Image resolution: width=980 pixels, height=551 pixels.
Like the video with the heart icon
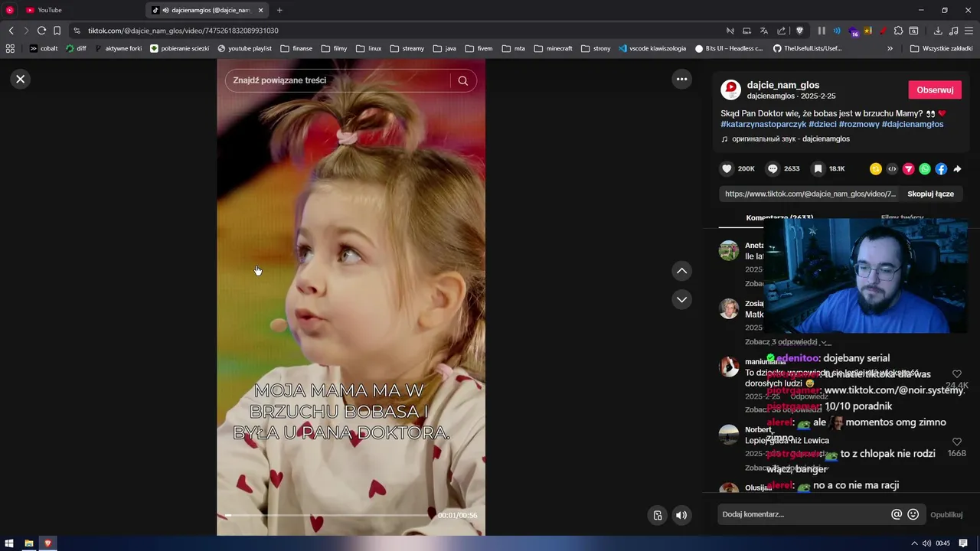[727, 168]
